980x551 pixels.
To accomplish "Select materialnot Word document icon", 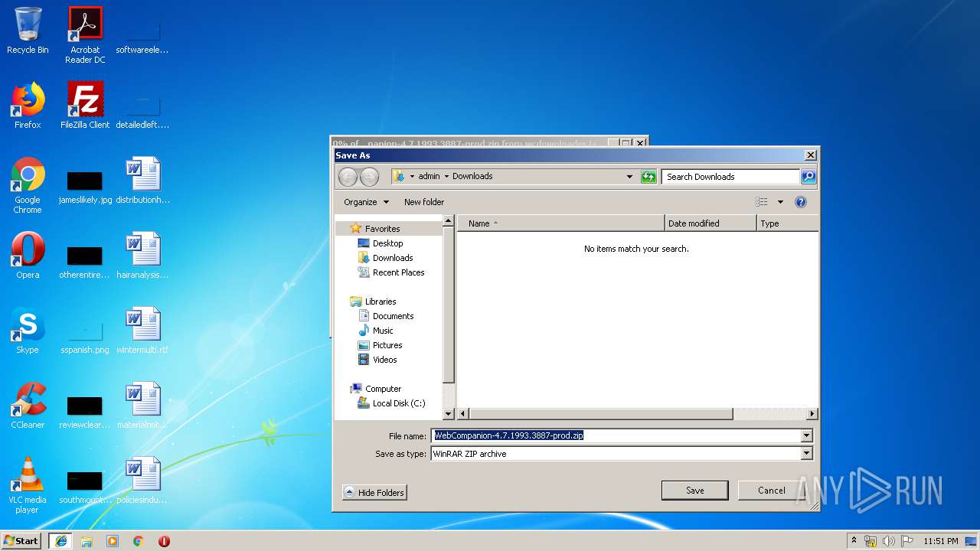I will (x=142, y=406).
